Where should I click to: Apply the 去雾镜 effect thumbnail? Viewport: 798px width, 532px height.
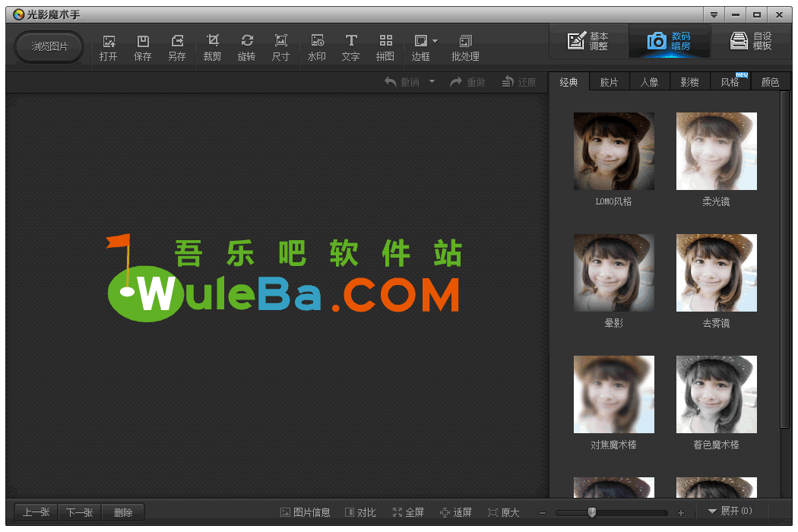coord(717,273)
